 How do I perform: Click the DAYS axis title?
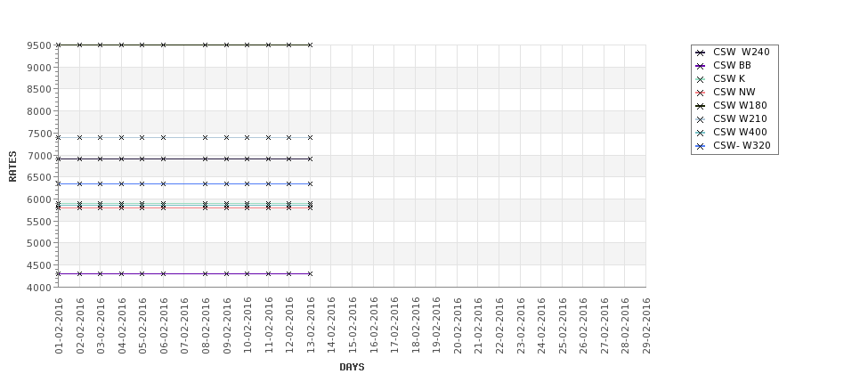pos(352,367)
